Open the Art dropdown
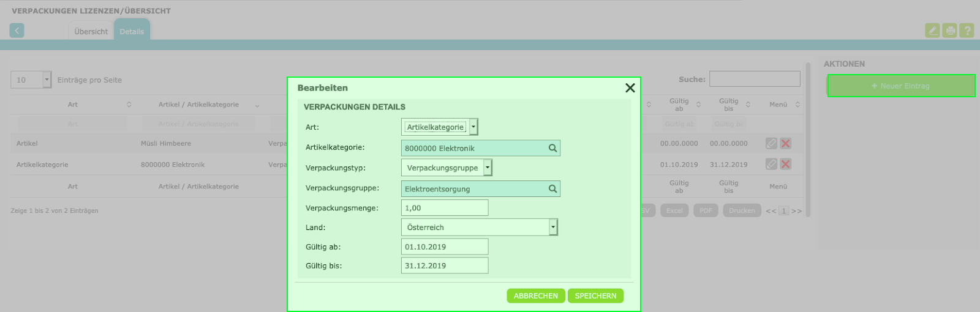This screenshot has width=980, height=312. click(439, 127)
